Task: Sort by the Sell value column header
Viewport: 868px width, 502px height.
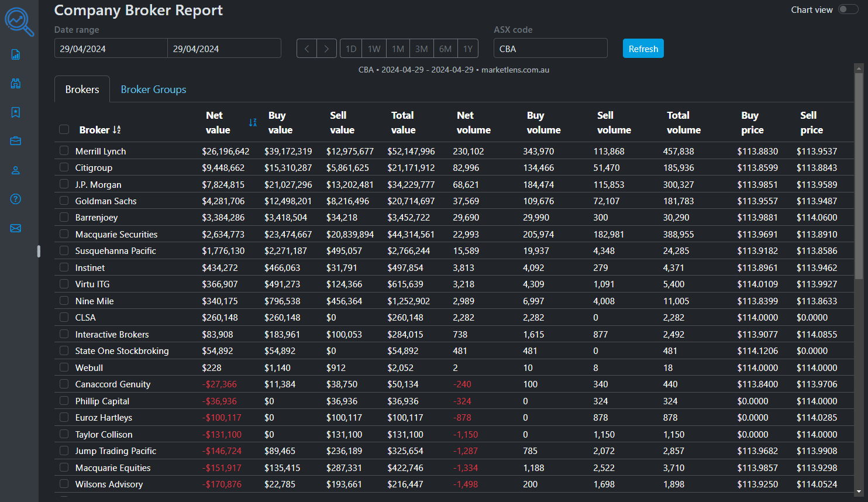Action: pyautogui.click(x=342, y=122)
